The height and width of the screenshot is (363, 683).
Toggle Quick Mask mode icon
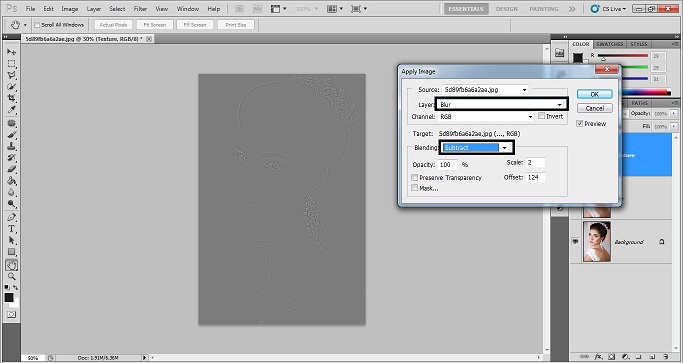coord(11,314)
